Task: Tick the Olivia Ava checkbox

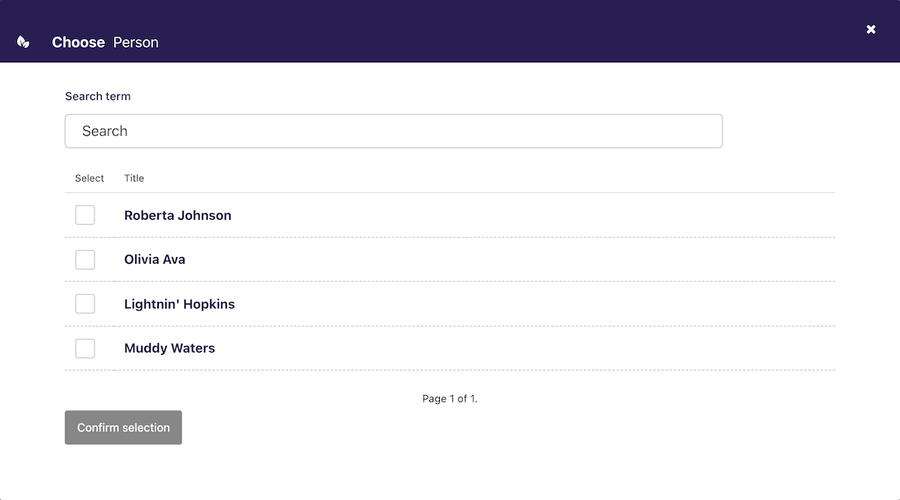Action: pos(85,259)
